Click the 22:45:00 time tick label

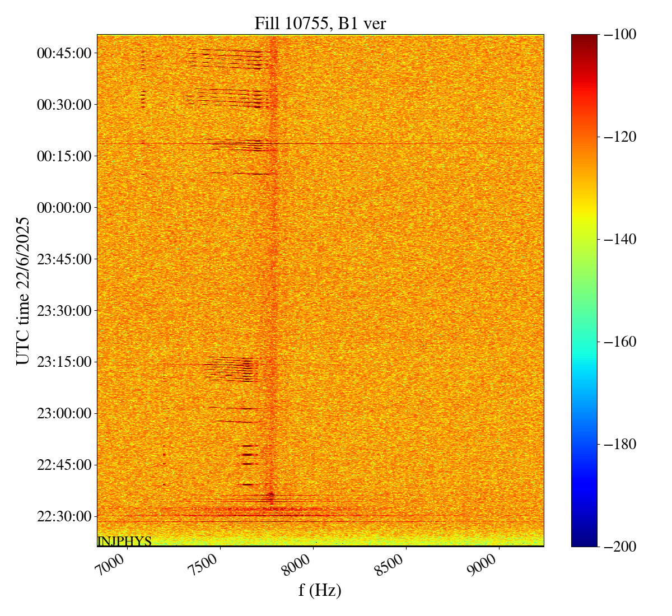64,465
